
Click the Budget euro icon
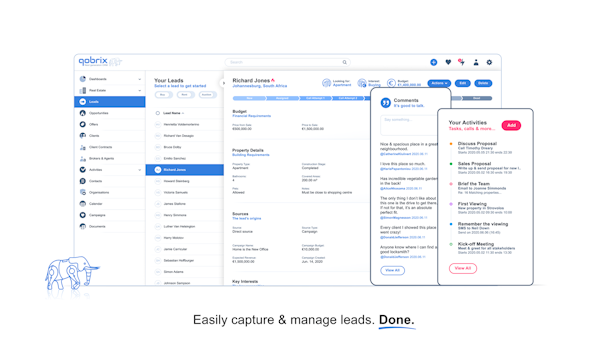[x=391, y=83]
